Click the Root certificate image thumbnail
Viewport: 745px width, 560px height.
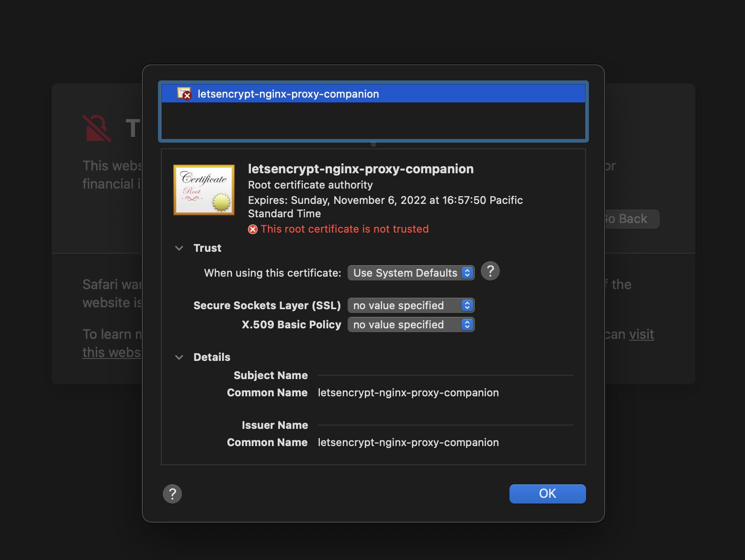click(x=204, y=190)
